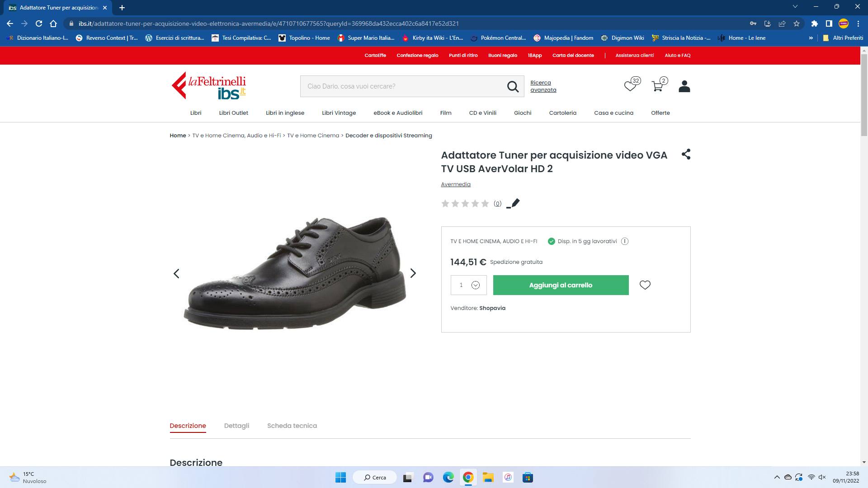
Task: Click the search magnifier icon
Action: [513, 86]
